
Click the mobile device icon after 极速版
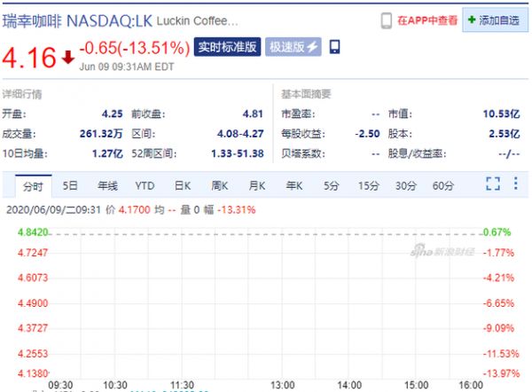tap(335, 46)
